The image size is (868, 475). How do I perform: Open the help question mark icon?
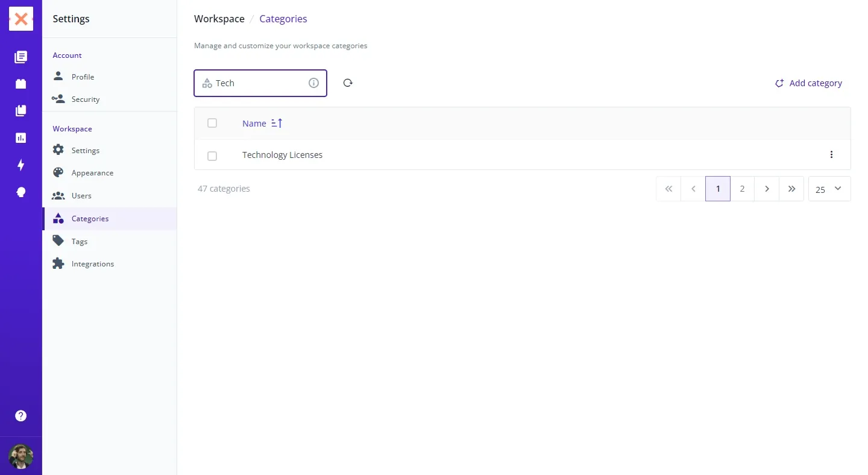click(x=21, y=415)
